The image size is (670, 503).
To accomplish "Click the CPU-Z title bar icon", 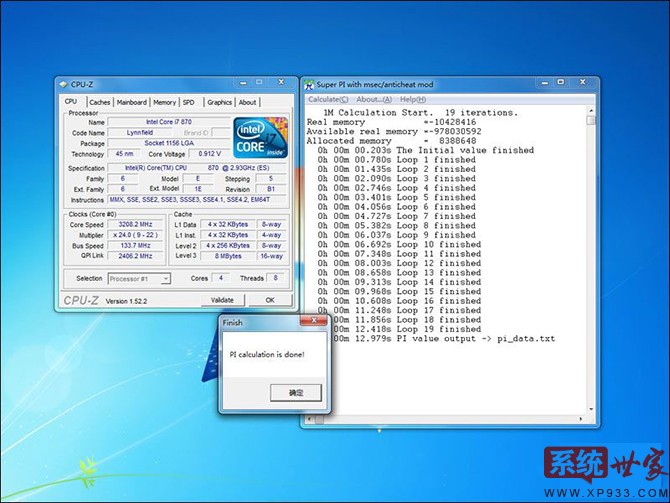I will [63, 86].
